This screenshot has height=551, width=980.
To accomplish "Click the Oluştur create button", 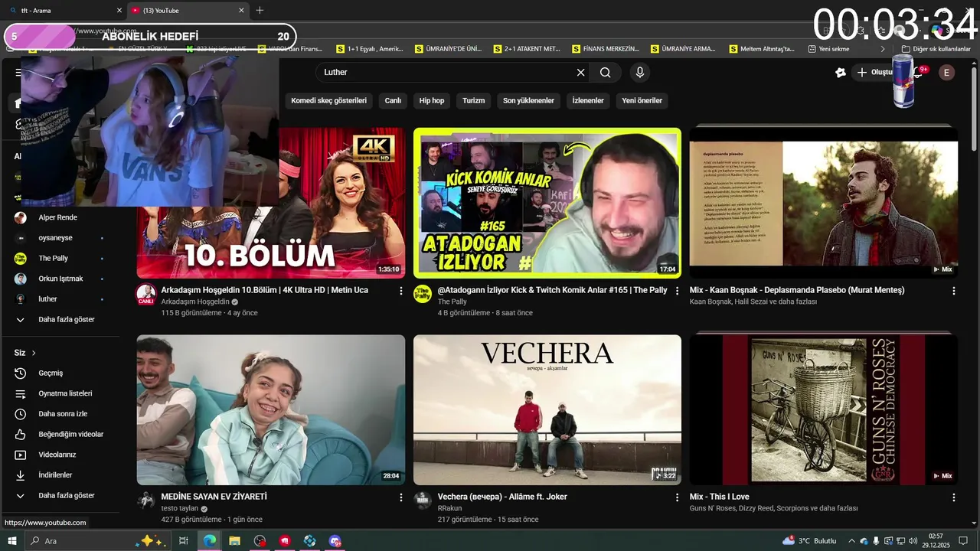I will [874, 72].
